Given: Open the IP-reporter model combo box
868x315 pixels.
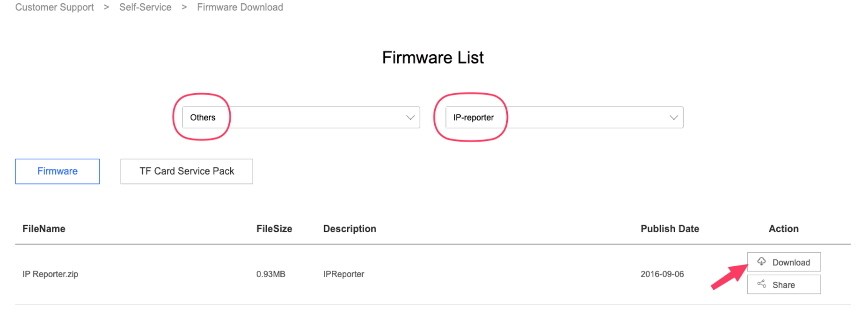Looking at the screenshot, I should [564, 117].
